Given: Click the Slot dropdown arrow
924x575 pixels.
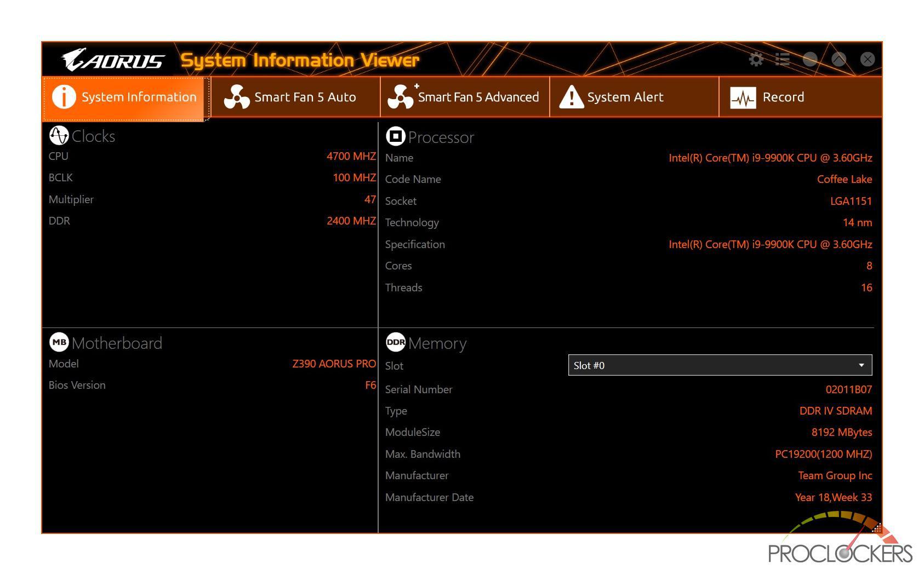Looking at the screenshot, I should click(x=861, y=365).
